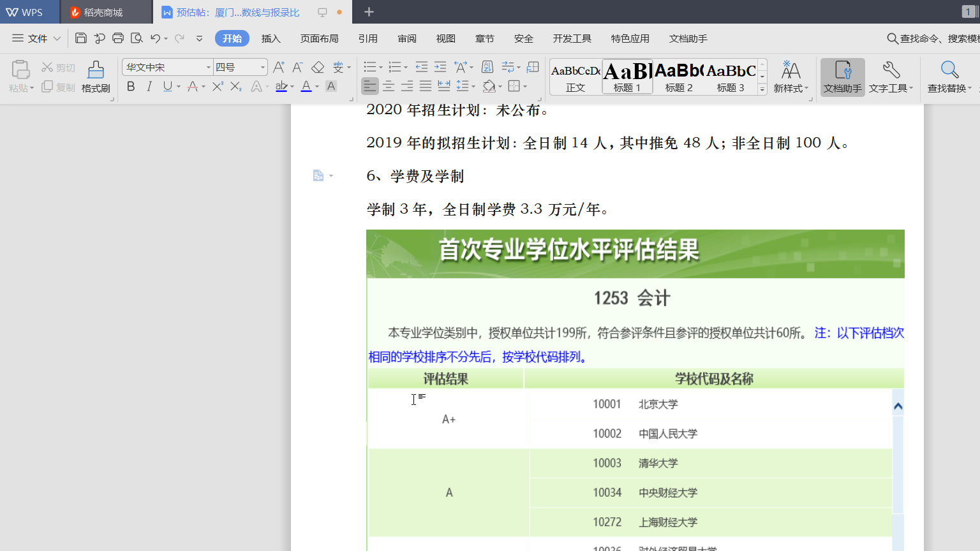Select the 格式刷 format painter tool
This screenshot has width=980, height=551.
[x=94, y=77]
